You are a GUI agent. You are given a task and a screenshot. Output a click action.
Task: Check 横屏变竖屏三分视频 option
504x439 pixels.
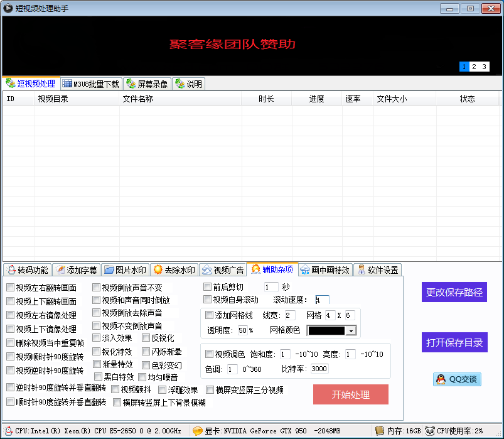click(210, 390)
